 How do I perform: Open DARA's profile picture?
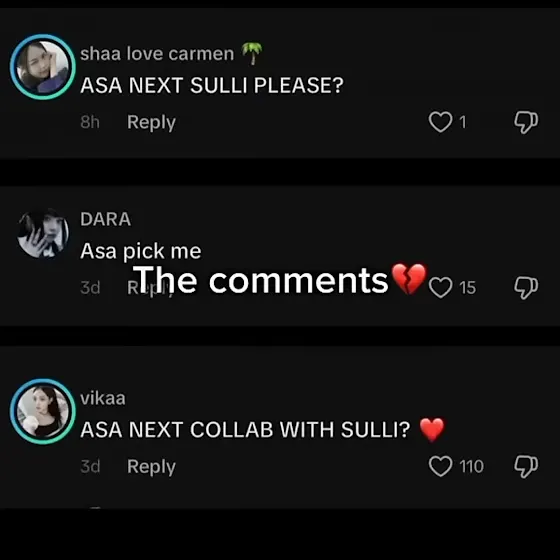click(x=43, y=233)
